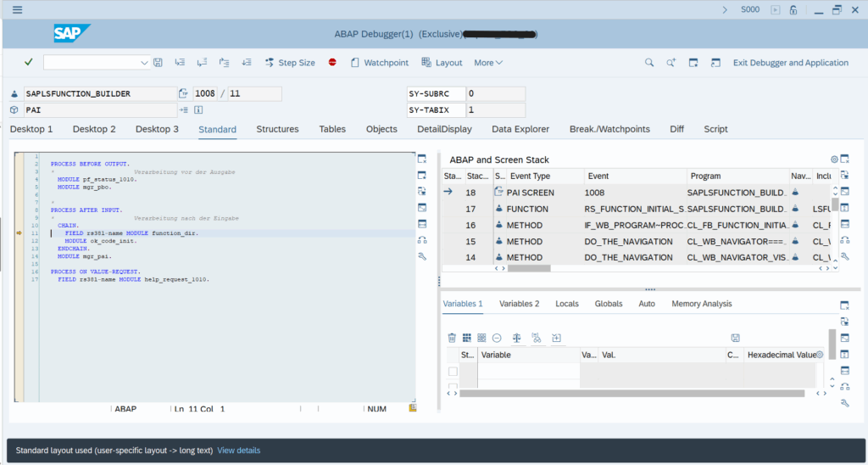Viewport: 868px width, 465px height.
Task: Click the save icon beside command field
Action: click(x=158, y=63)
